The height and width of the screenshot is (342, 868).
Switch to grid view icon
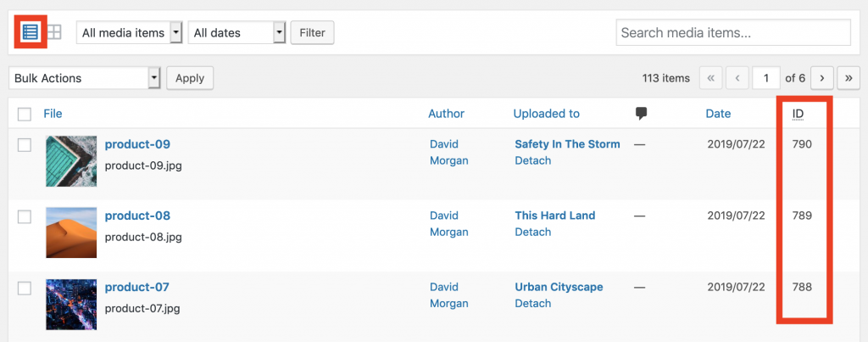click(54, 33)
